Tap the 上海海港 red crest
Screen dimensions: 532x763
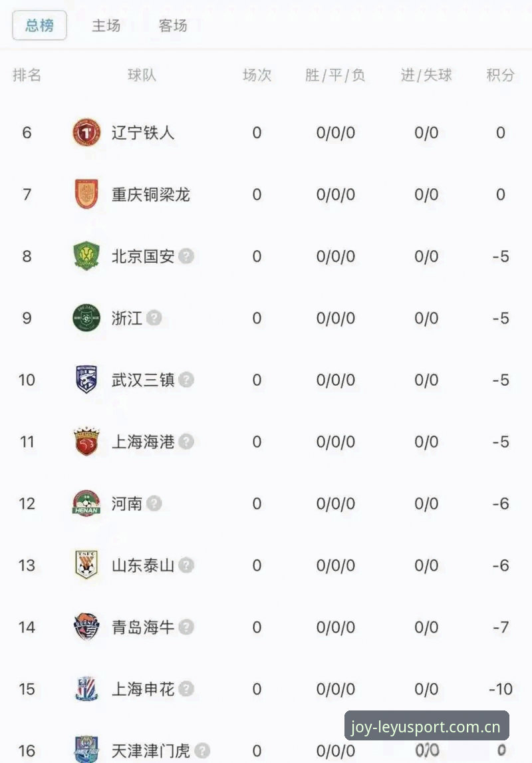[x=86, y=441]
